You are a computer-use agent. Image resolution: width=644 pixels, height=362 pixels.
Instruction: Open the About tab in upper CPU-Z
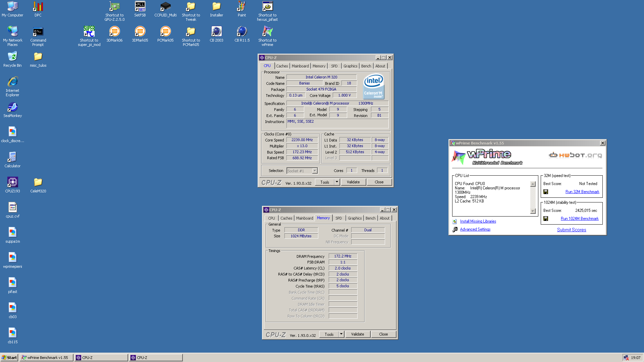click(380, 66)
